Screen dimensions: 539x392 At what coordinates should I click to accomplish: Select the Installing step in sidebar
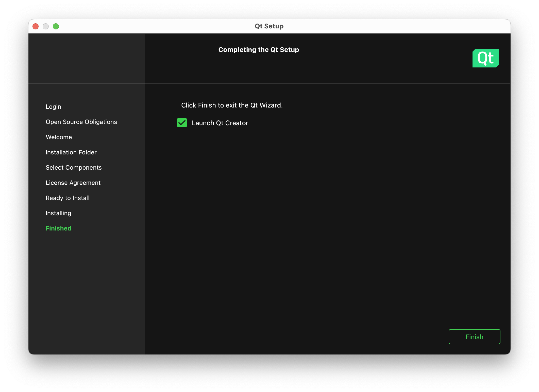[58, 213]
